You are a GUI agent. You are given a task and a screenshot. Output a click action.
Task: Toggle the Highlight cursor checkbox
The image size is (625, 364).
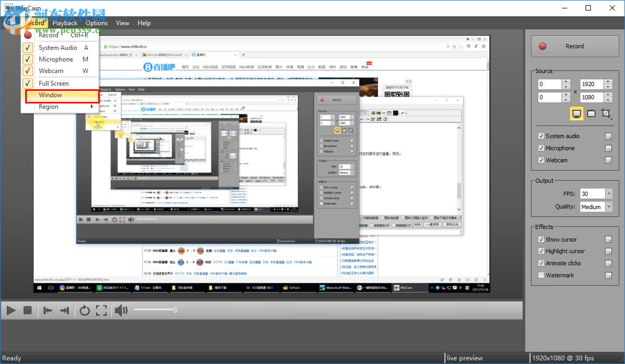pyautogui.click(x=541, y=251)
